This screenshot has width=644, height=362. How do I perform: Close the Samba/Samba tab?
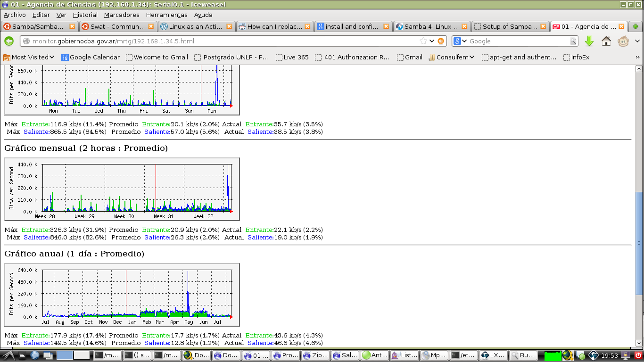[x=72, y=26]
